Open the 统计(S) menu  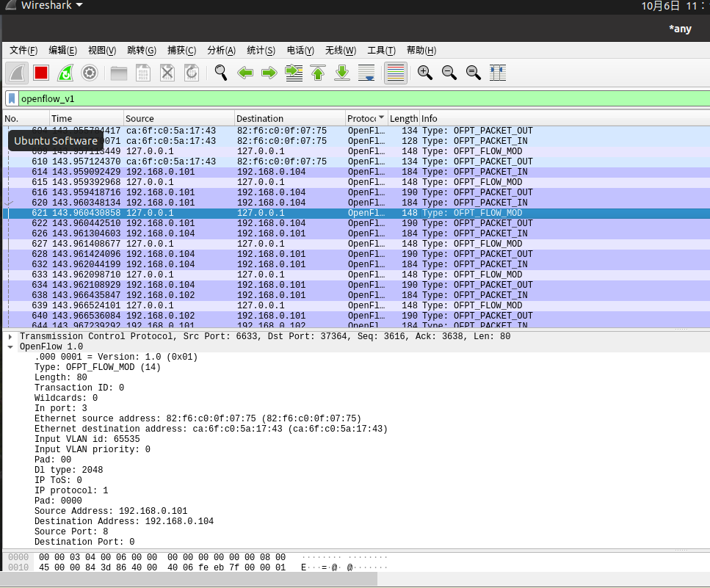[261, 51]
